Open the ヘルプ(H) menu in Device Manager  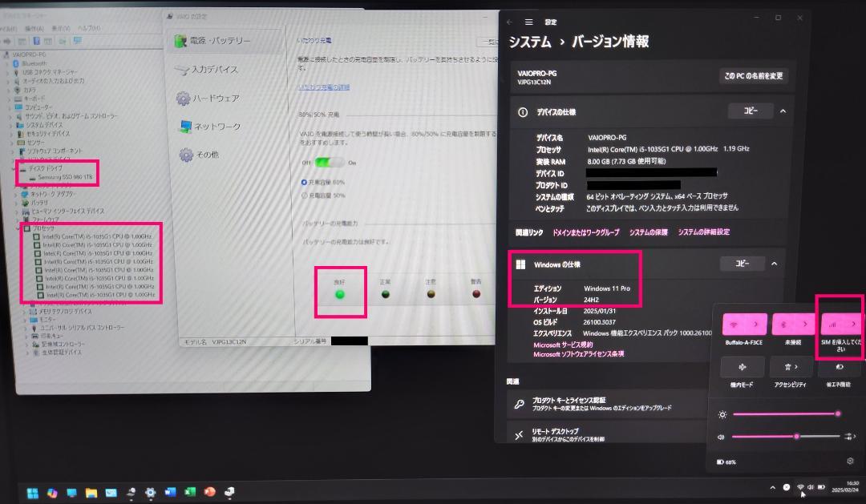tap(89, 28)
